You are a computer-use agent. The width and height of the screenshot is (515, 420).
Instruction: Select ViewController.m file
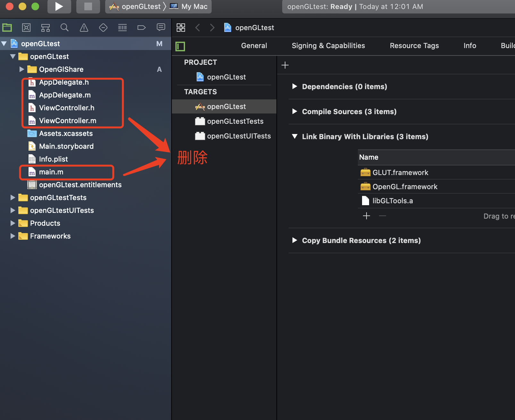click(x=68, y=121)
